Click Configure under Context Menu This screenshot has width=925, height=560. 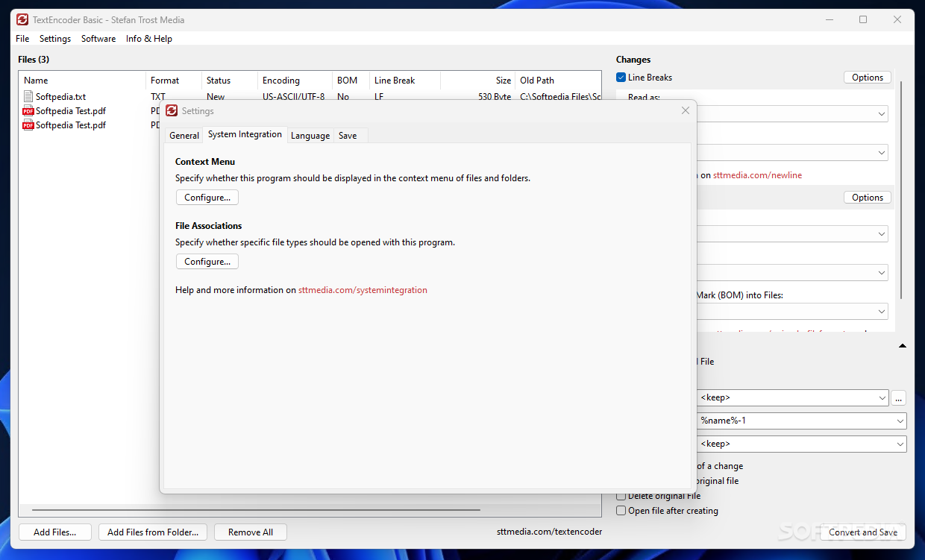click(x=207, y=198)
